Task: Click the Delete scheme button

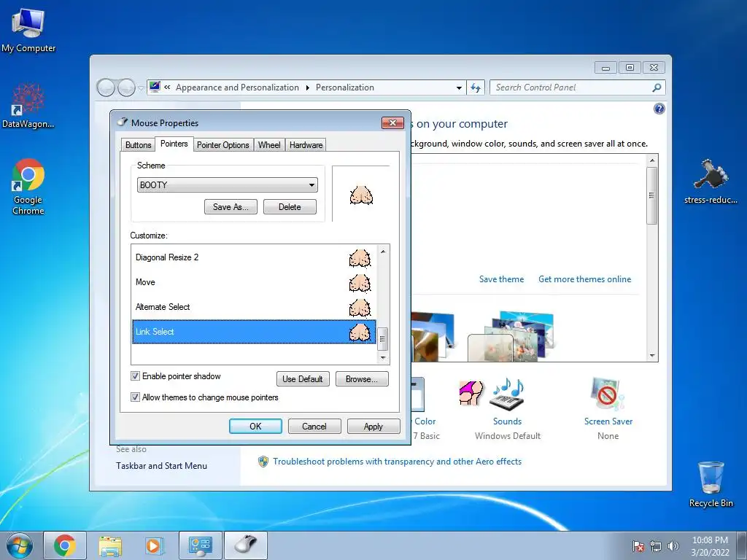Action: tap(290, 206)
